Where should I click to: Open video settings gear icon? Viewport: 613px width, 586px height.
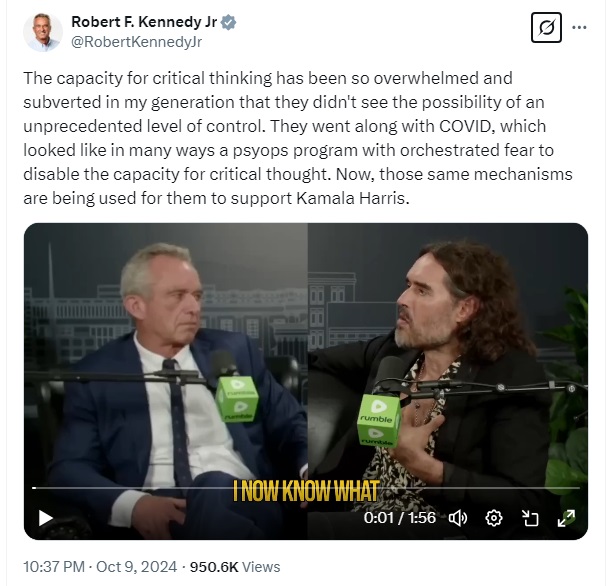point(494,518)
